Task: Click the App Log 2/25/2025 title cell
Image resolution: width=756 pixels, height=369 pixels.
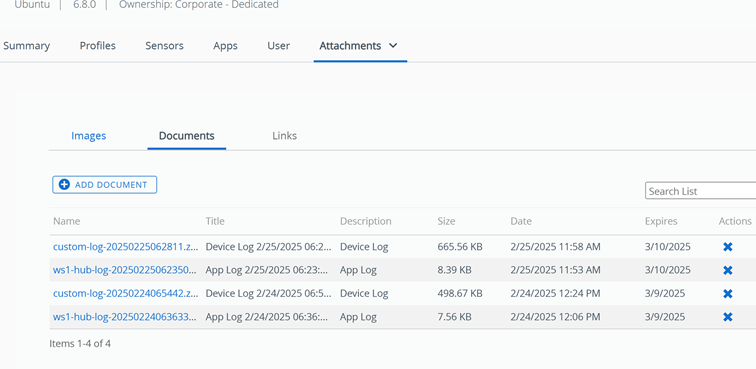Action: (x=267, y=270)
